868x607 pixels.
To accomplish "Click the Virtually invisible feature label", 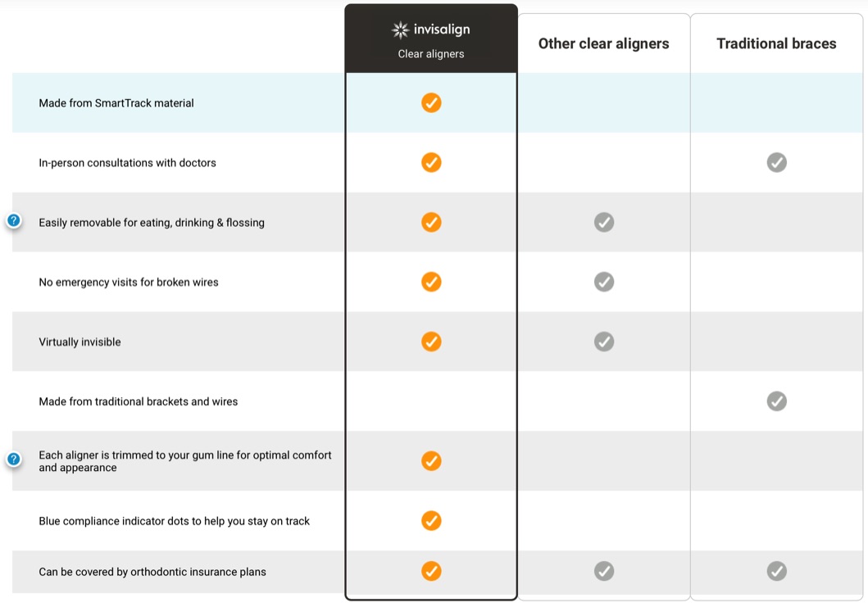I will click(80, 342).
